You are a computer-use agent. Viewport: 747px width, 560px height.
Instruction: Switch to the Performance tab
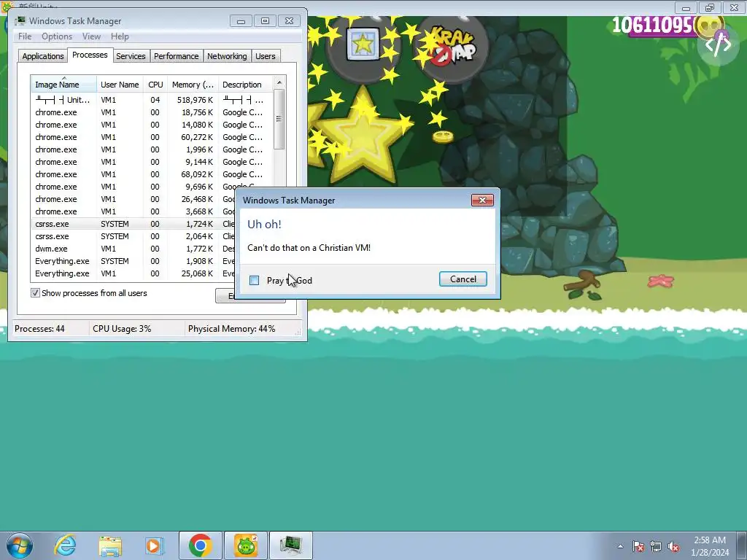[x=176, y=56]
